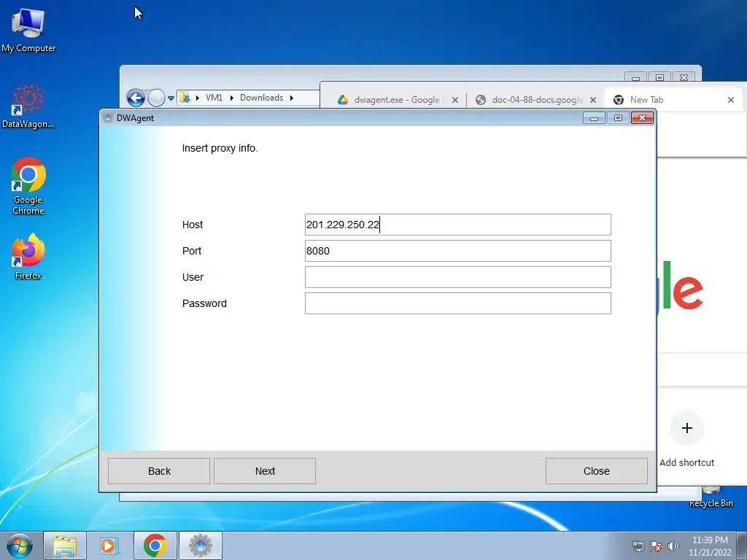This screenshot has height=560, width=747.
Task: Click into the User field
Action: pos(458,277)
